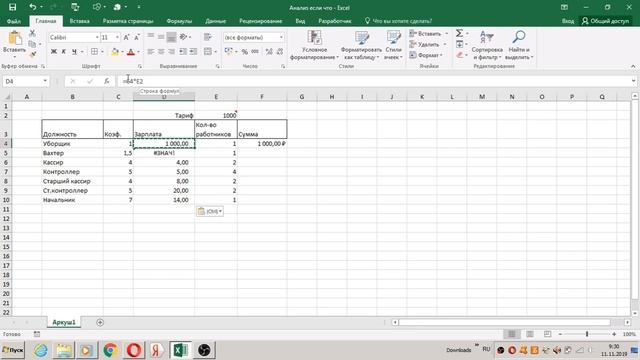
Task: Click the borders icon
Action: coord(94,51)
